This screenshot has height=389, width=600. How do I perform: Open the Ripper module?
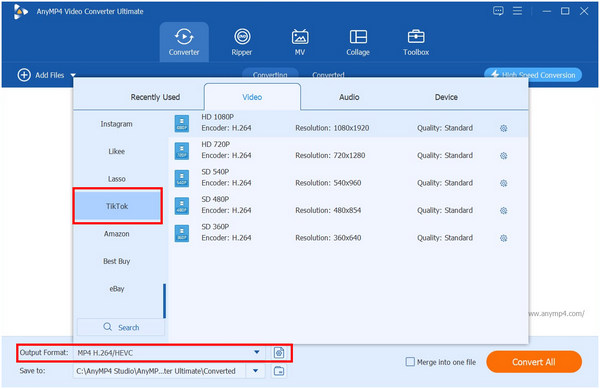point(242,42)
